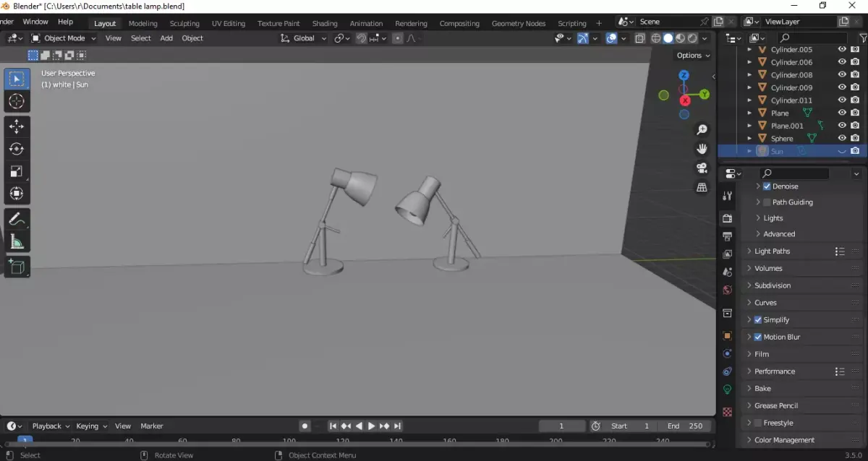Select the Transform tool
Screen dimensions: 868x461
click(17, 194)
